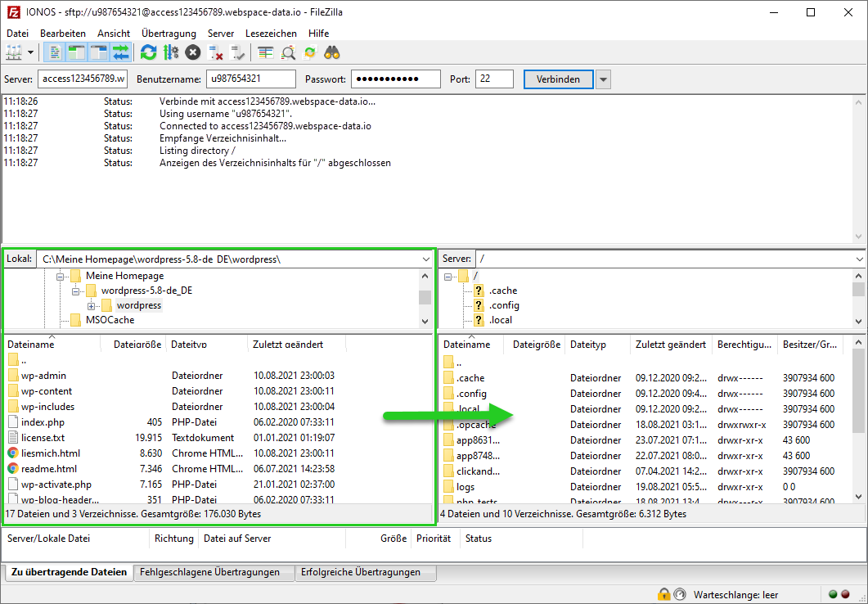Open the Lesezeichen menu
Viewport: 868px width, 604px height.
tap(271, 34)
